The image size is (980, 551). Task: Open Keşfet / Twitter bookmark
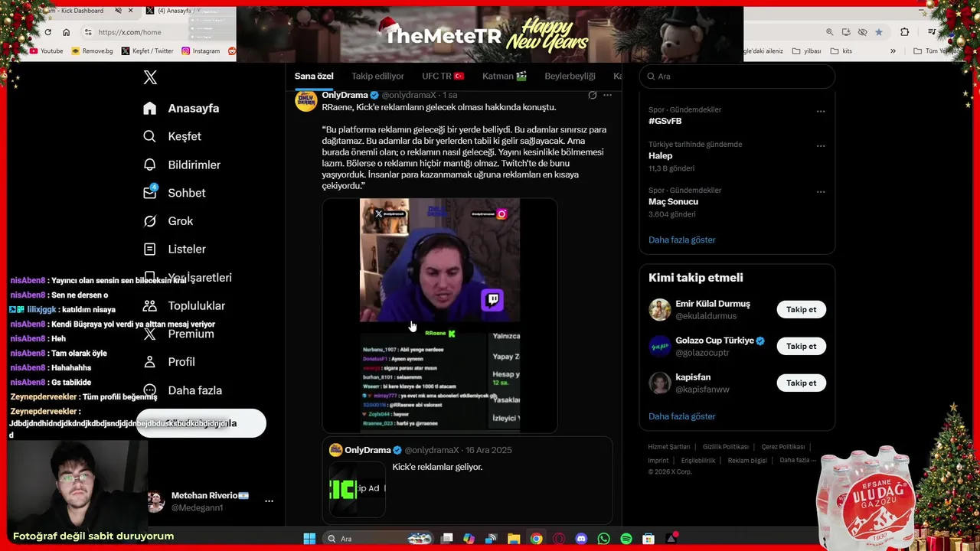point(148,51)
